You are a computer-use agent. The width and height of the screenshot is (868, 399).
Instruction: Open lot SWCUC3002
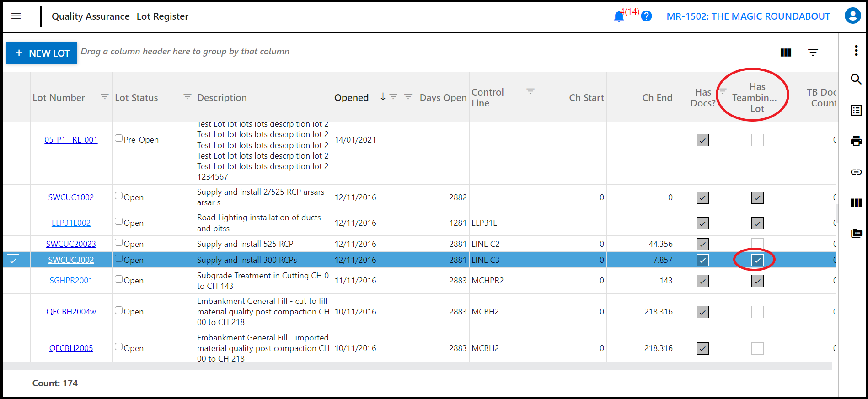coord(71,260)
